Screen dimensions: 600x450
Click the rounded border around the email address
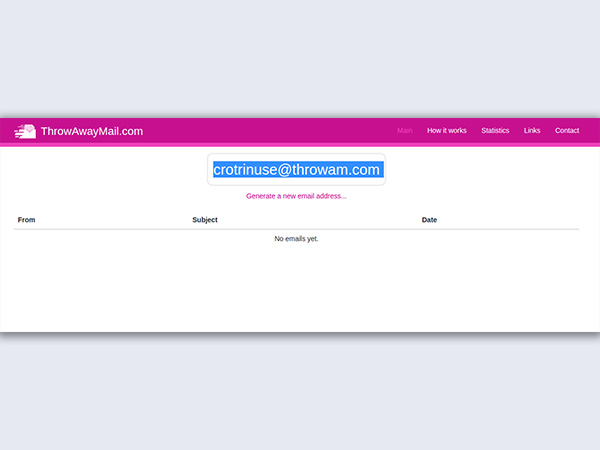209,170
